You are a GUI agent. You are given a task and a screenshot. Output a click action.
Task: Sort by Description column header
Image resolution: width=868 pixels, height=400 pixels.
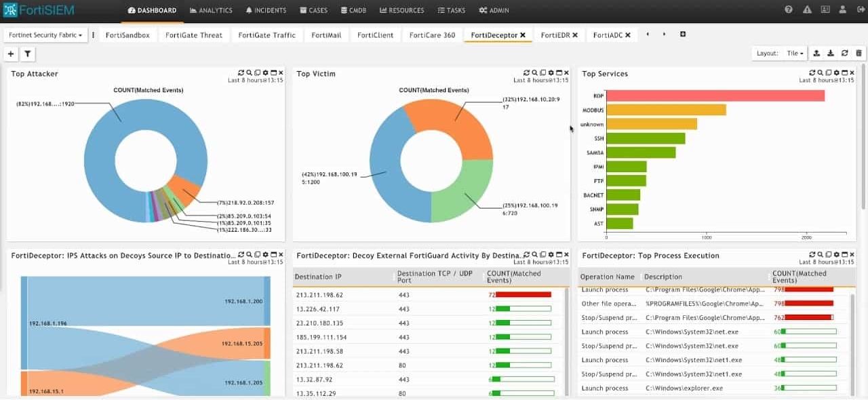(706, 277)
